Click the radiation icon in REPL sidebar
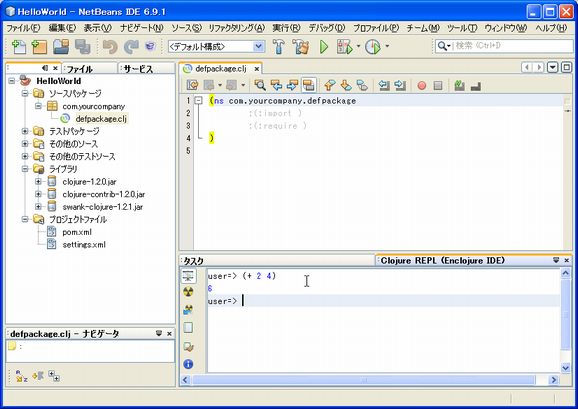The image size is (578, 409). (x=188, y=292)
